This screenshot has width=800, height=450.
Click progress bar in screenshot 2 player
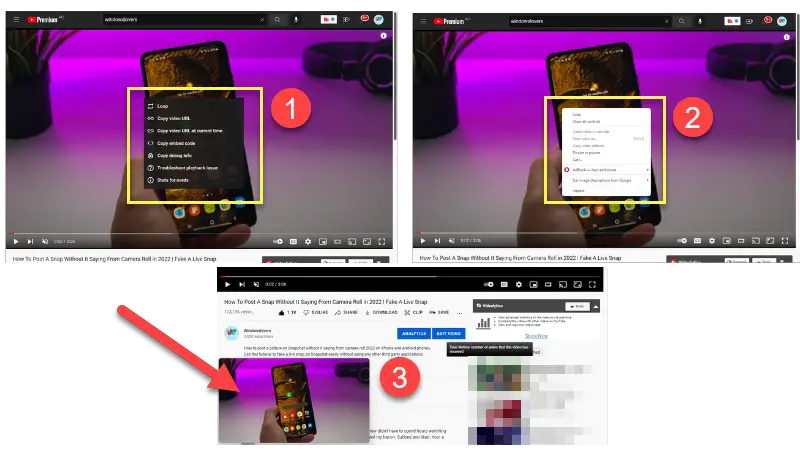click(x=604, y=233)
